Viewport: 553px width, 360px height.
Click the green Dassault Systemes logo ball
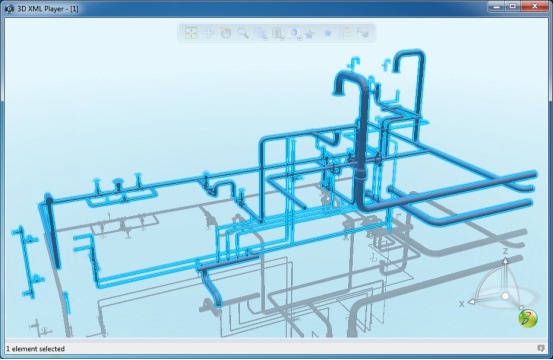tap(528, 318)
